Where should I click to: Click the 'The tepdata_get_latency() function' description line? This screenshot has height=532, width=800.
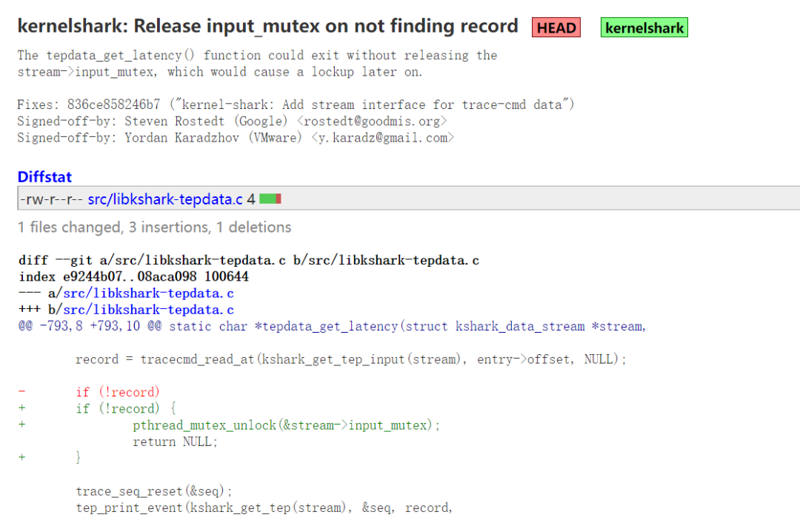tap(257, 55)
